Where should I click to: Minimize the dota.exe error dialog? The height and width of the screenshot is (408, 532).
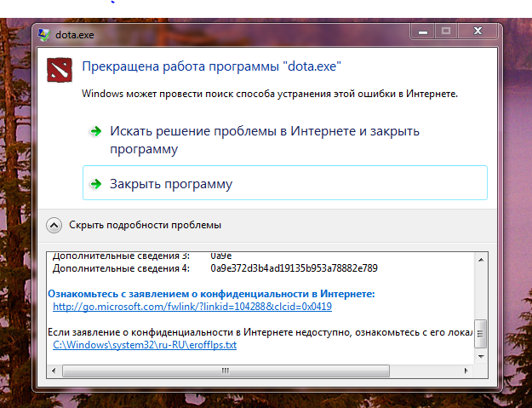point(423,32)
